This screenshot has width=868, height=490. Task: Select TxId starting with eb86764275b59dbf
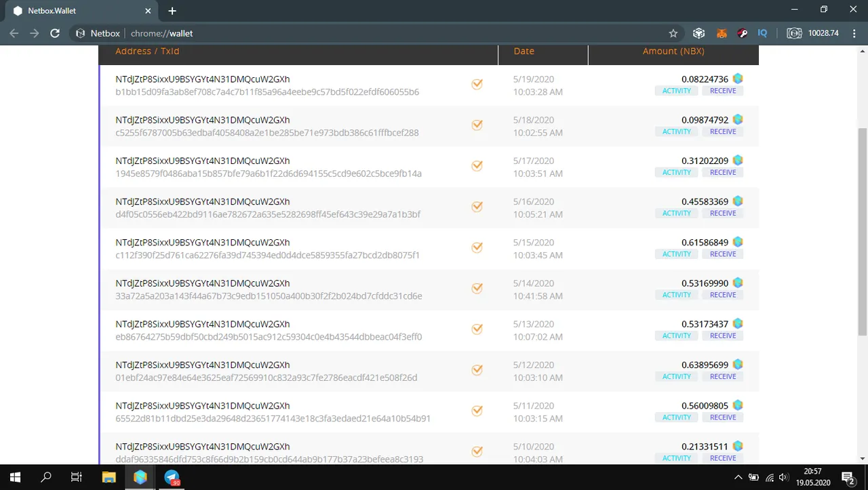coord(269,337)
